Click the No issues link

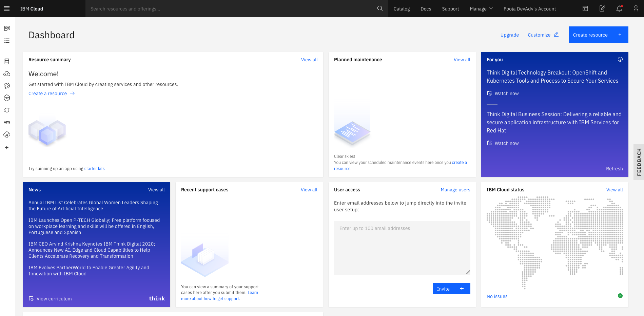497,296
